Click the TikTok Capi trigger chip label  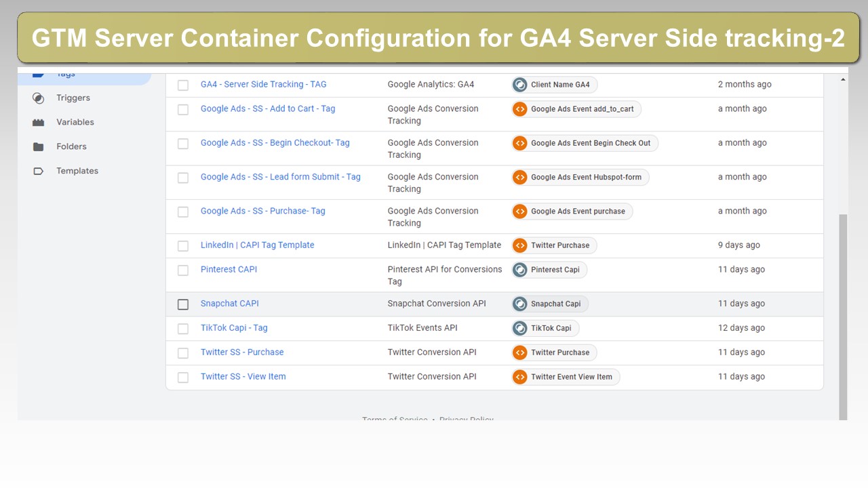pyautogui.click(x=551, y=328)
